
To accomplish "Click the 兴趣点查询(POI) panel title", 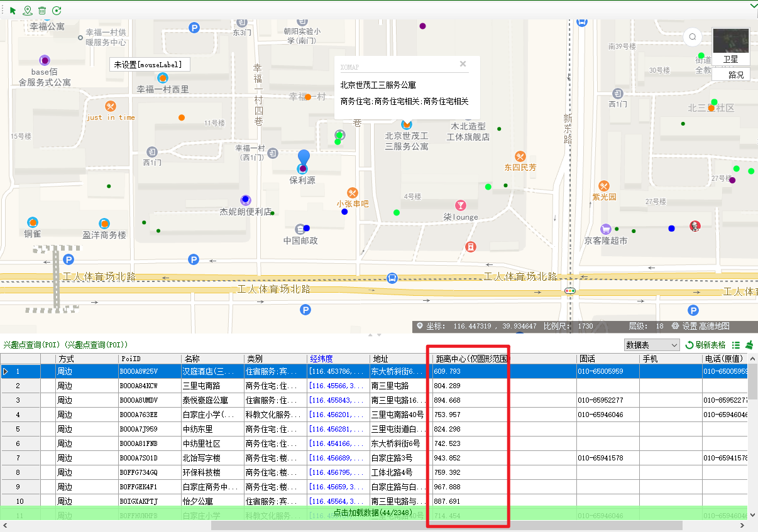I will point(65,345).
